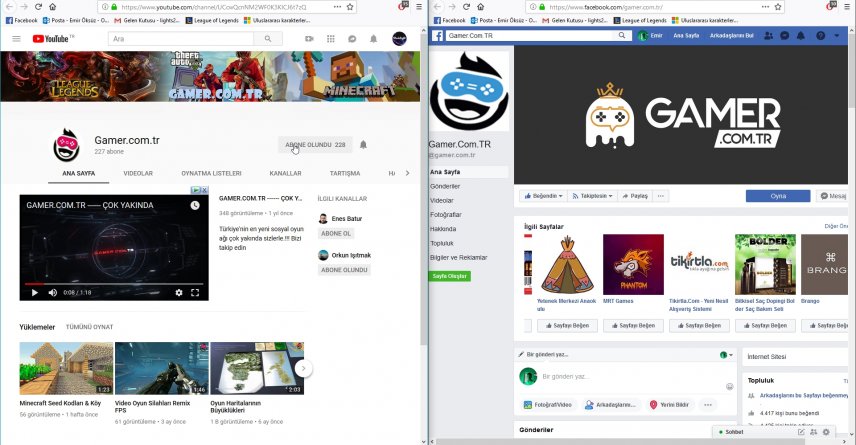Show next uploads carousel arrow

[304, 369]
